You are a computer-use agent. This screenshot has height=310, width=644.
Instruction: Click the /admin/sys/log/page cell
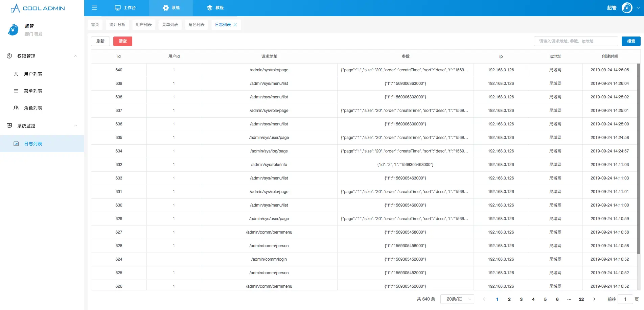(x=269, y=151)
